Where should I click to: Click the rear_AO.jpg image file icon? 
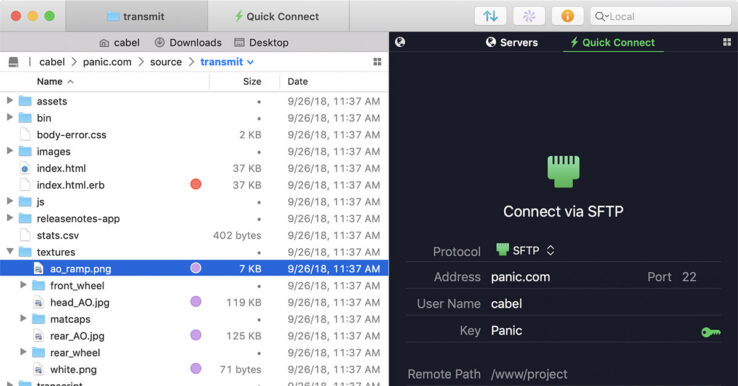(x=39, y=336)
